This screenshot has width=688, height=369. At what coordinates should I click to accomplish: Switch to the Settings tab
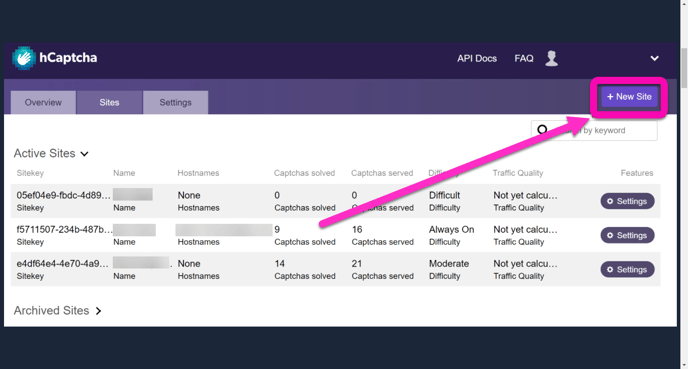tap(176, 102)
